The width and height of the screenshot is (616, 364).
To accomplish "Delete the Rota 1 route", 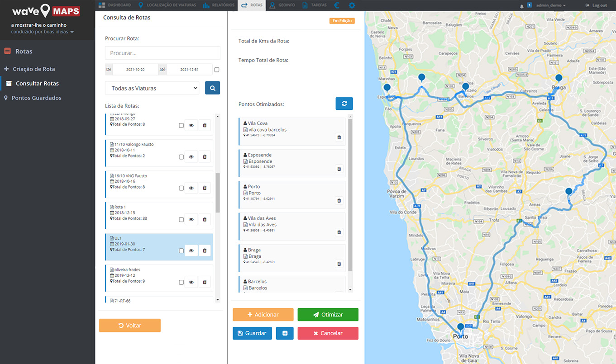I will (x=205, y=219).
